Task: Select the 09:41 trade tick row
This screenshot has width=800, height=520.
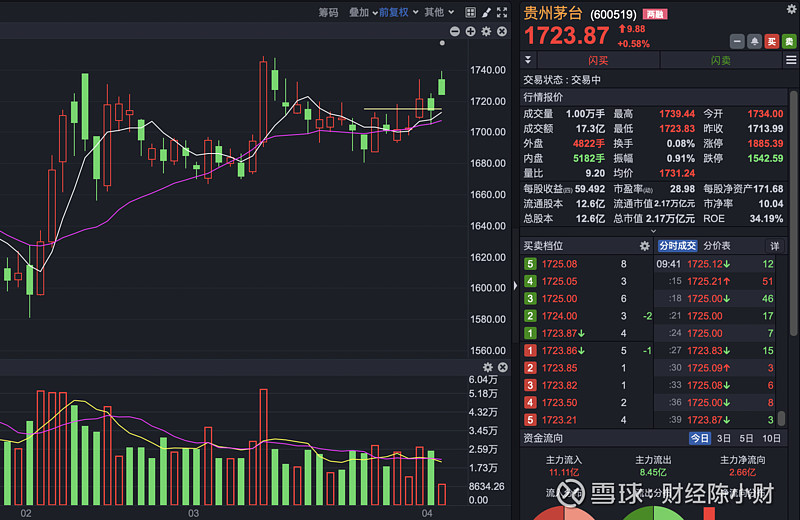Action: pyautogui.click(x=715, y=264)
